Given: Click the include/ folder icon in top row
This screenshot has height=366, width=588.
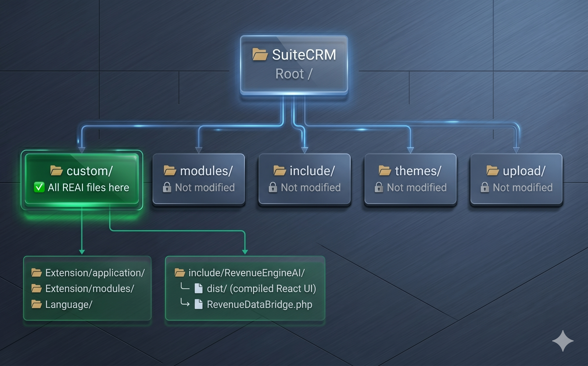Looking at the screenshot, I should click(x=280, y=170).
